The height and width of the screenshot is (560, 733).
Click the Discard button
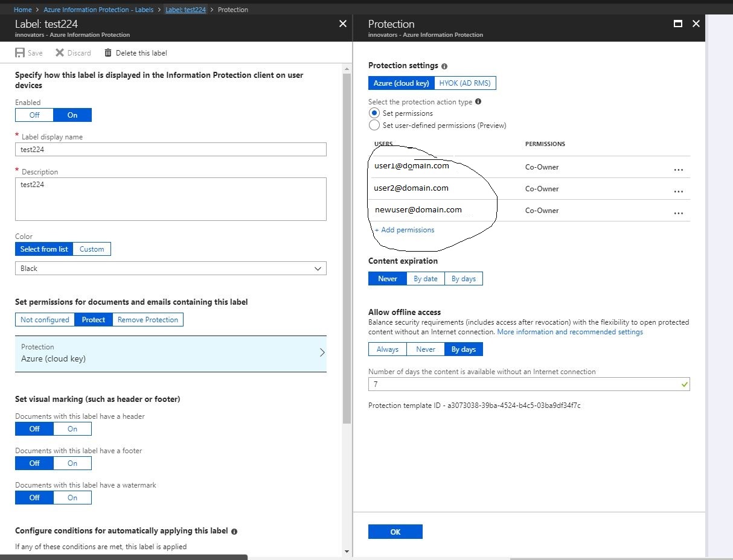pyautogui.click(x=73, y=52)
